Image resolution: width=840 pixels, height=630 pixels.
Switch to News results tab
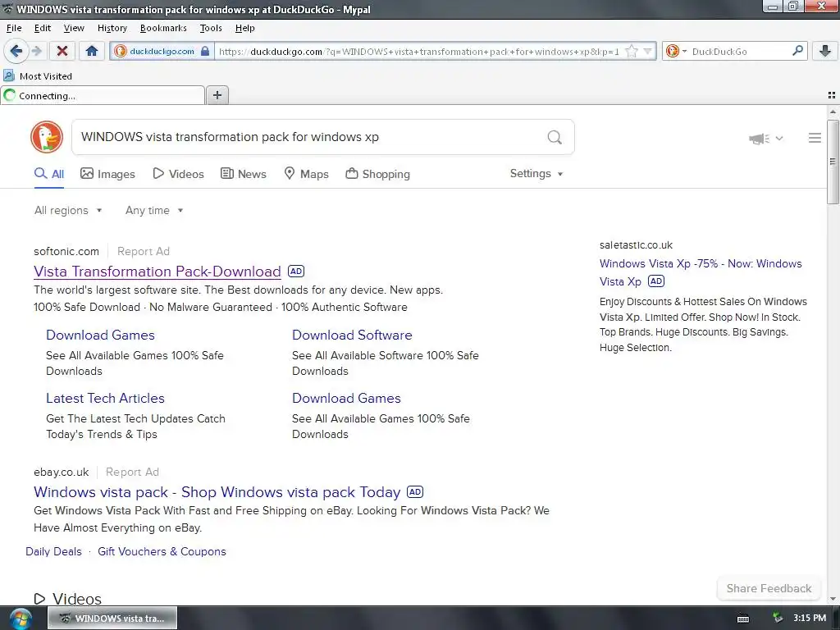click(x=243, y=174)
